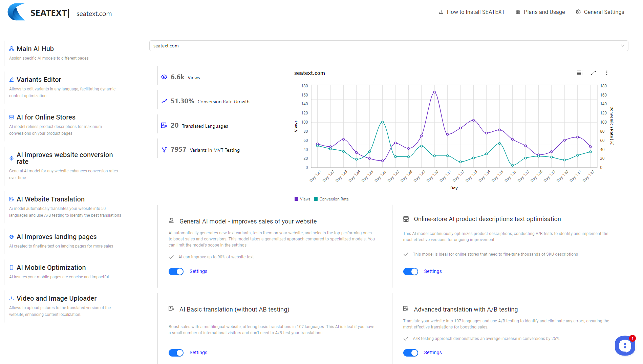The width and height of the screenshot is (643, 364).
Task: Open Variants Editor section
Action: pos(39,80)
